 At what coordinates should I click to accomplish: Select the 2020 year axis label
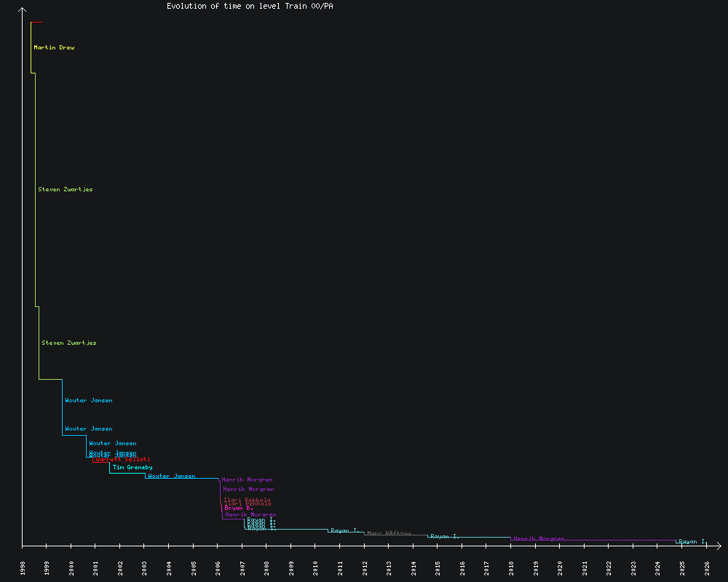click(560, 568)
